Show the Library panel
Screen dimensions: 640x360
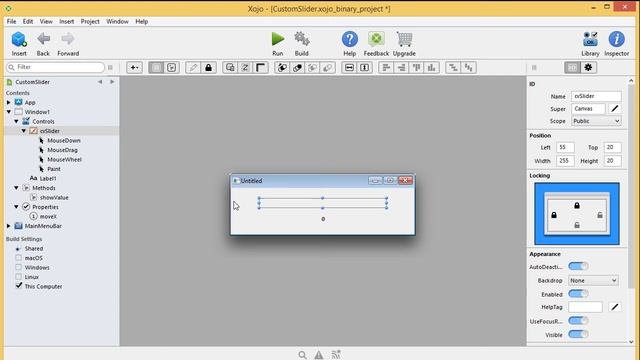590,39
